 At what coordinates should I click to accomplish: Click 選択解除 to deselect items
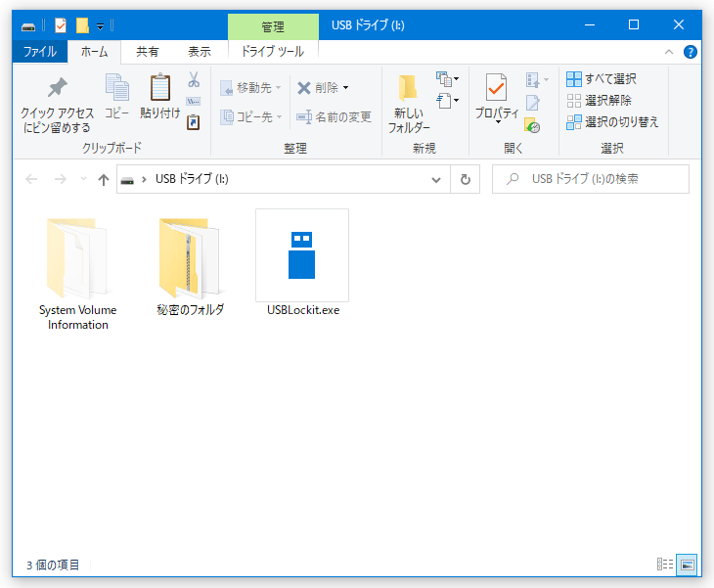pos(599,100)
